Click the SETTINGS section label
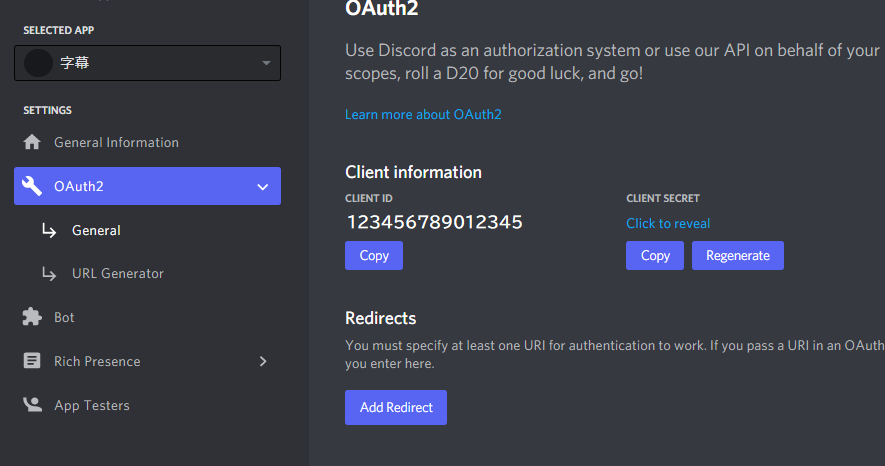Image resolution: width=885 pixels, height=466 pixels. tap(47, 111)
